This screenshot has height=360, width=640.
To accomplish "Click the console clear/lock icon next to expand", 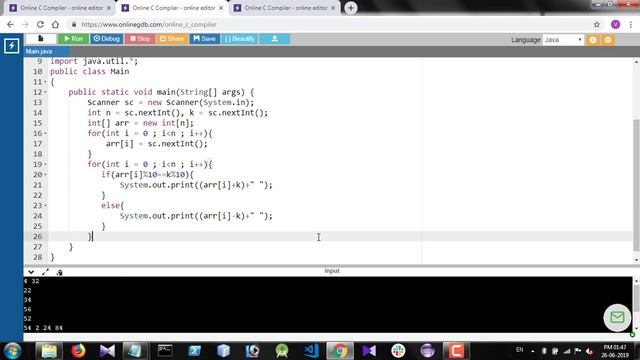I will pyautogui.click(x=59, y=272).
